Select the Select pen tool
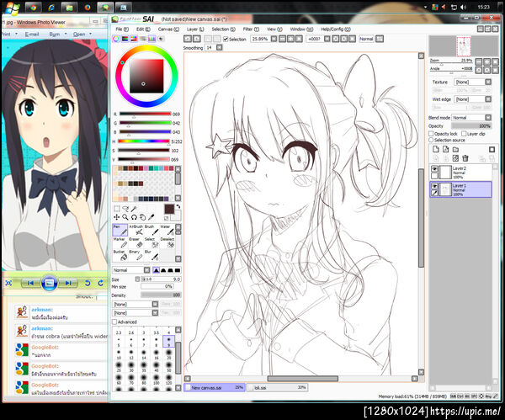 (x=151, y=242)
